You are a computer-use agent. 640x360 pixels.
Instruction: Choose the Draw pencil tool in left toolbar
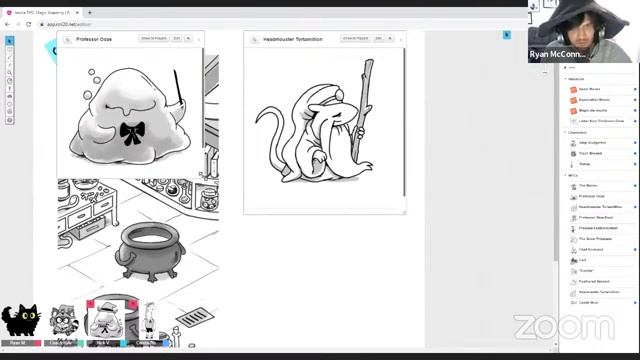pyautogui.click(x=10, y=57)
